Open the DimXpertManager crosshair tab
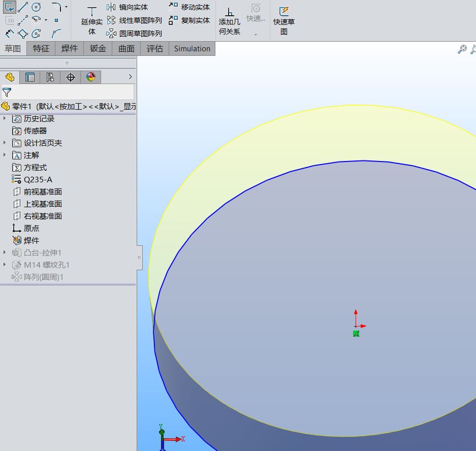This screenshot has width=476, height=451. point(71,77)
